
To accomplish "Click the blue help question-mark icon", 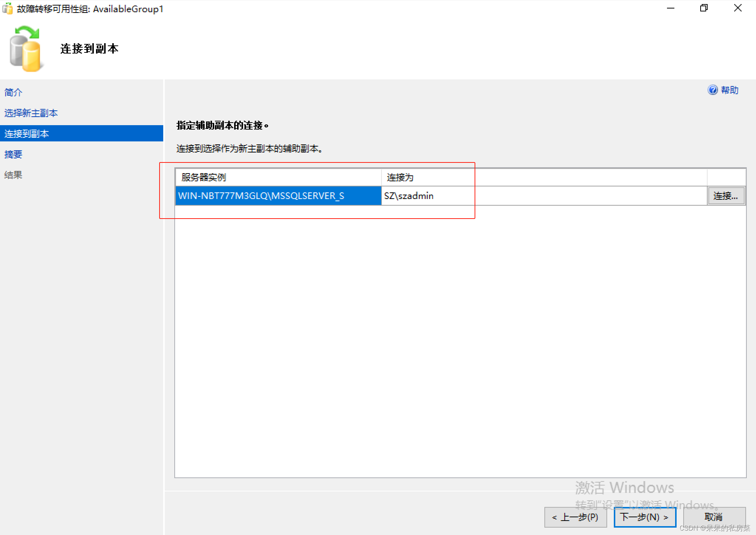I will click(712, 90).
